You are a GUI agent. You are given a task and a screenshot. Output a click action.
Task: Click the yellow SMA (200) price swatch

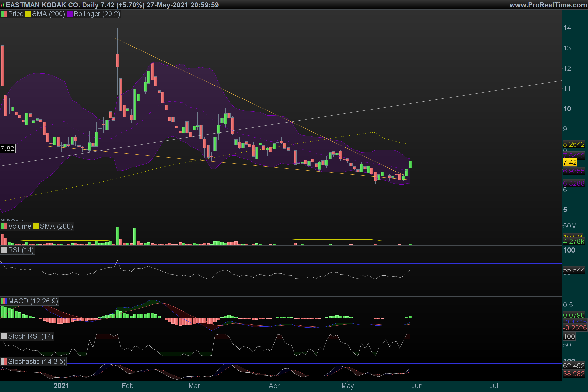[x=28, y=14]
